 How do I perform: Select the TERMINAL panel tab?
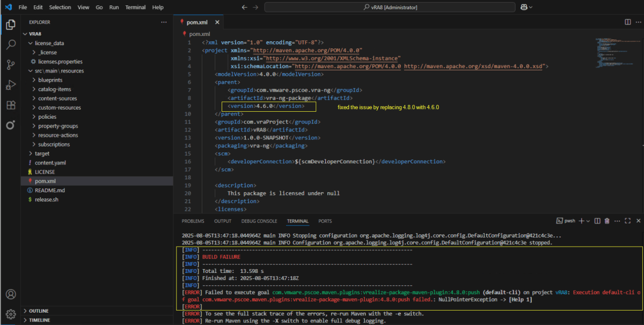[x=298, y=221]
